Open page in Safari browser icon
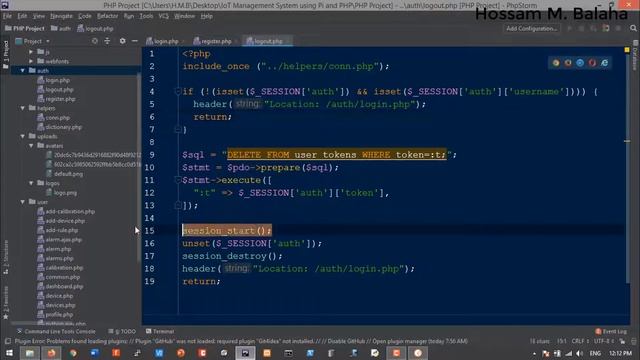The image size is (640, 360). tap(580, 63)
